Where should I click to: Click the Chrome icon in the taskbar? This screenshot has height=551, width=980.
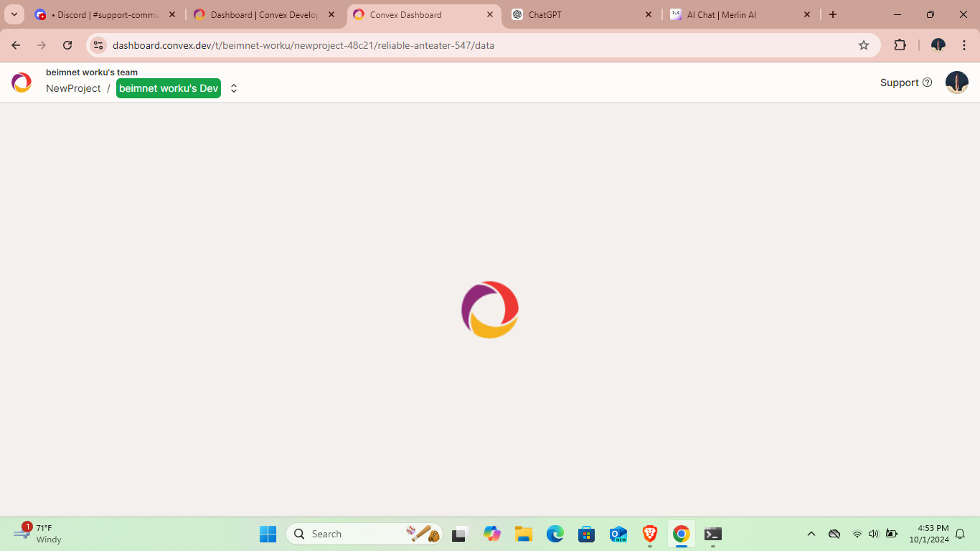coord(682,534)
